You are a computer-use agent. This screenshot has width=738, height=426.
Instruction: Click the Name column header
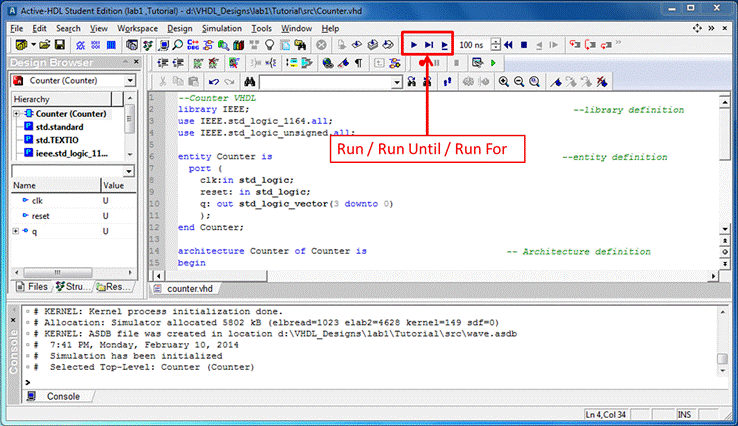56,185
